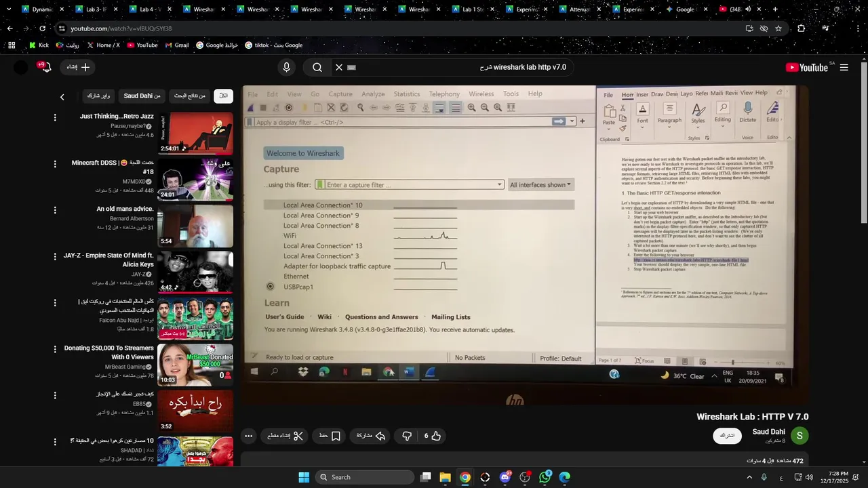Open 'An old mans advice.' video thumbnail

click(x=195, y=226)
